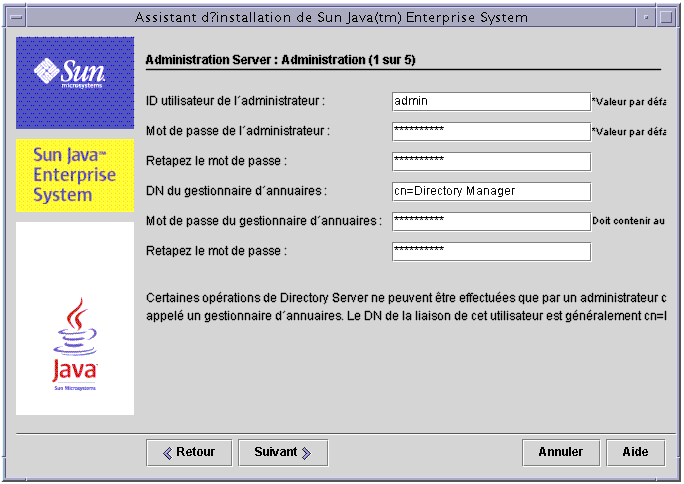Click the administrator password field
Screen dimensions: 684x484
point(491,132)
